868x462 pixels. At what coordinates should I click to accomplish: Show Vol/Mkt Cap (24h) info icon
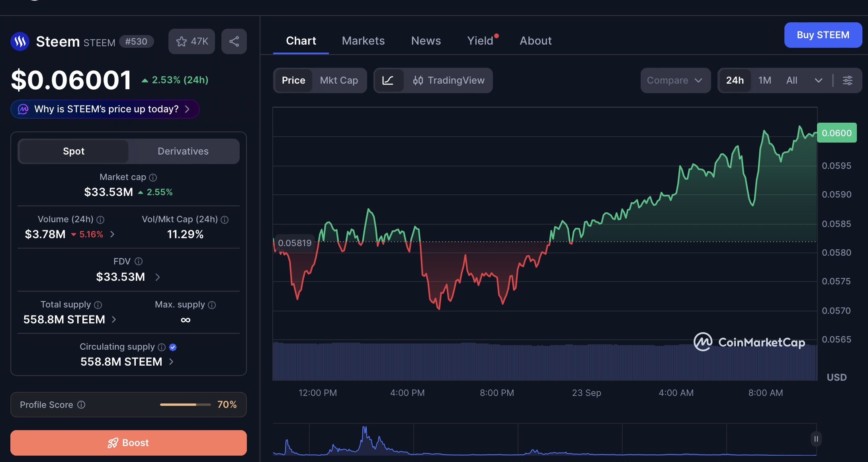[x=225, y=220]
